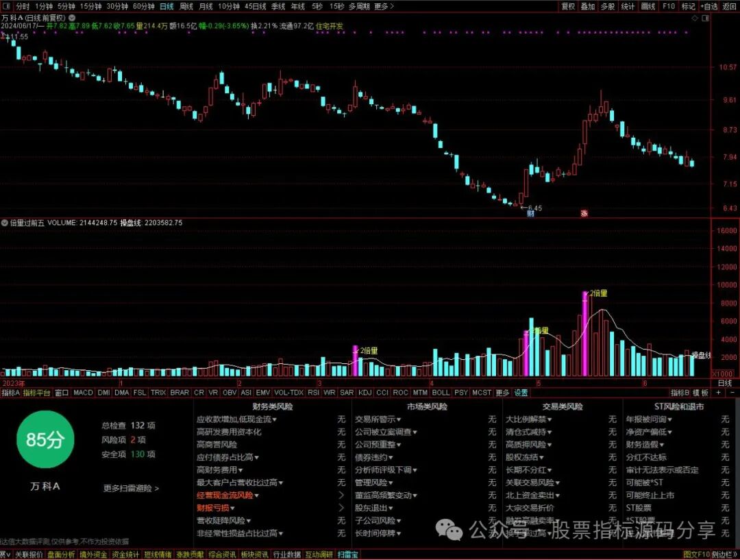Image resolution: width=740 pixels, height=560 pixels.
Task: Click the round icon before 倍量过前五
Action: tap(4, 222)
